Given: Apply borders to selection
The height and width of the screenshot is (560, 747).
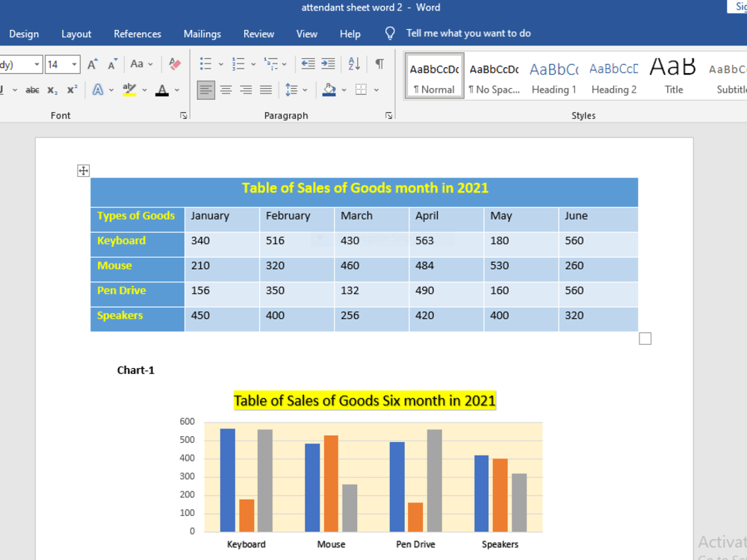Looking at the screenshot, I should (x=361, y=90).
